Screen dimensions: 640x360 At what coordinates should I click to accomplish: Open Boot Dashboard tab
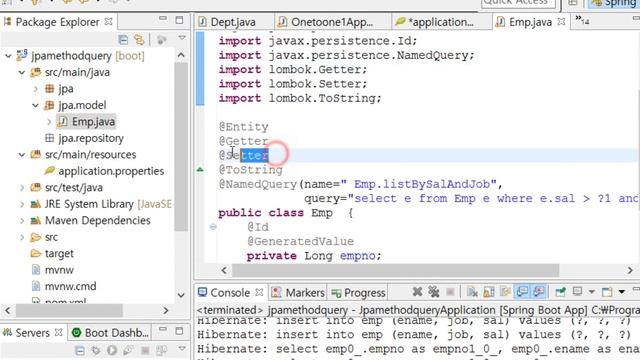coord(111,333)
